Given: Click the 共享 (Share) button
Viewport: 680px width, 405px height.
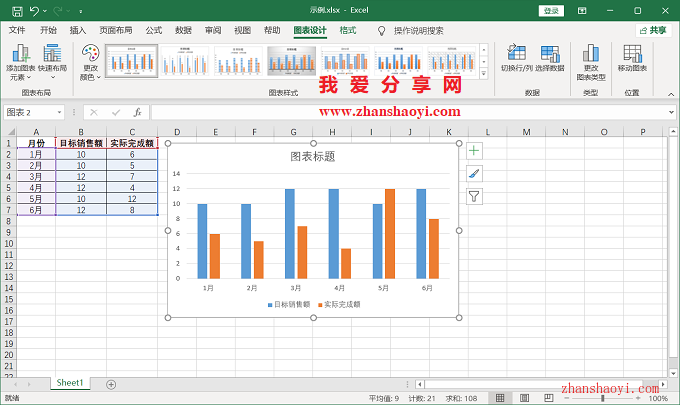Looking at the screenshot, I should (x=653, y=30).
